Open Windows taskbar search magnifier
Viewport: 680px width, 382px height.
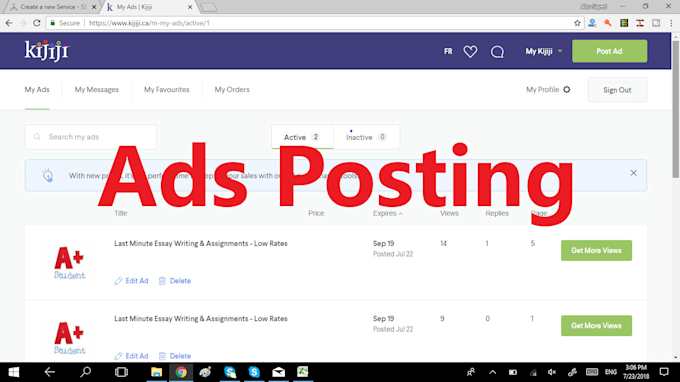85,372
